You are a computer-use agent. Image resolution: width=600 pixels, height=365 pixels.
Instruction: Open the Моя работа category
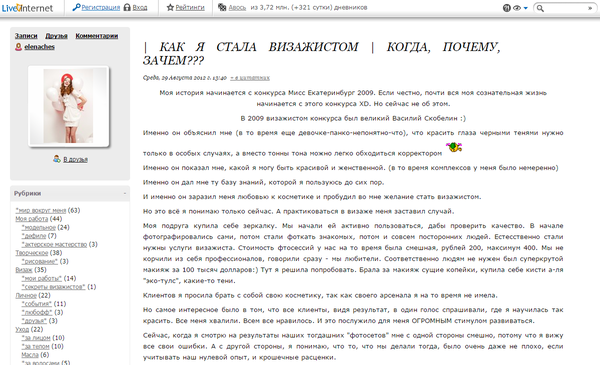[x=31, y=219]
